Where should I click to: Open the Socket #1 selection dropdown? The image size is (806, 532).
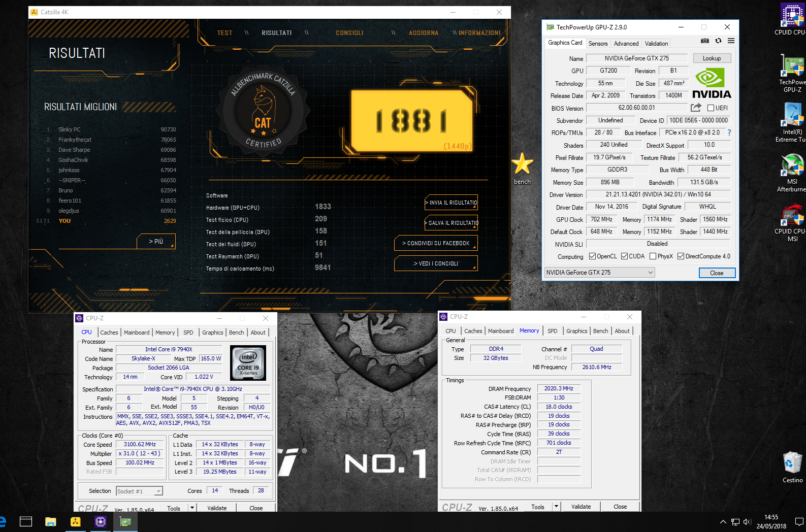tap(139, 491)
